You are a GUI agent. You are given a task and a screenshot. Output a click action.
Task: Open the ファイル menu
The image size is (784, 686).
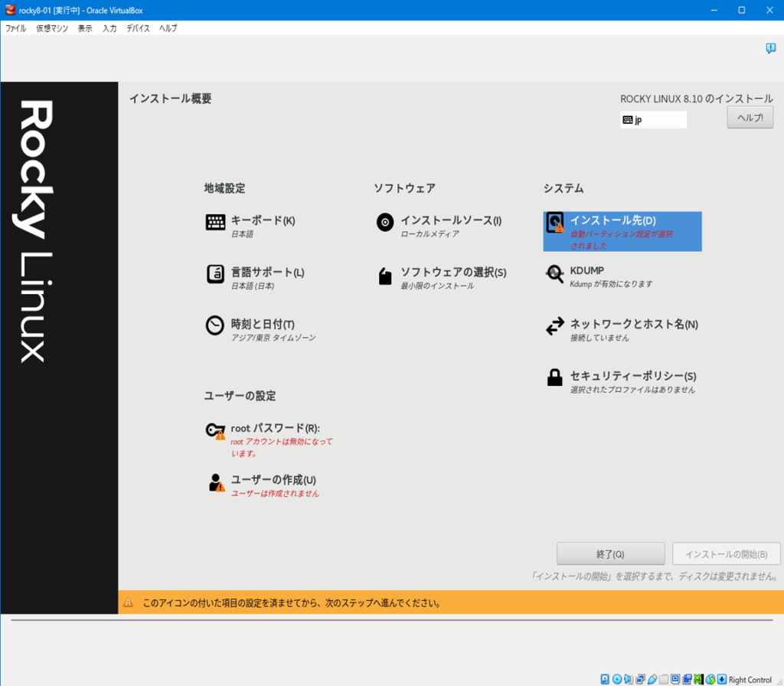coord(15,28)
